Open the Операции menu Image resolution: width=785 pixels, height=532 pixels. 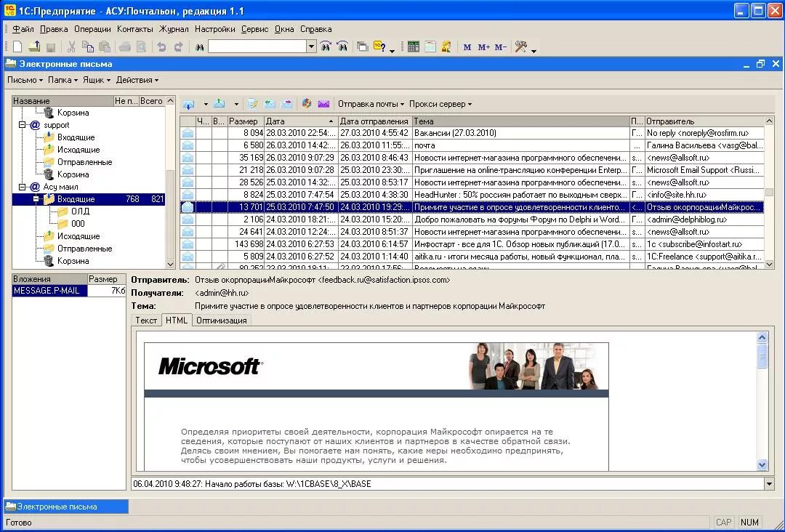92,29
